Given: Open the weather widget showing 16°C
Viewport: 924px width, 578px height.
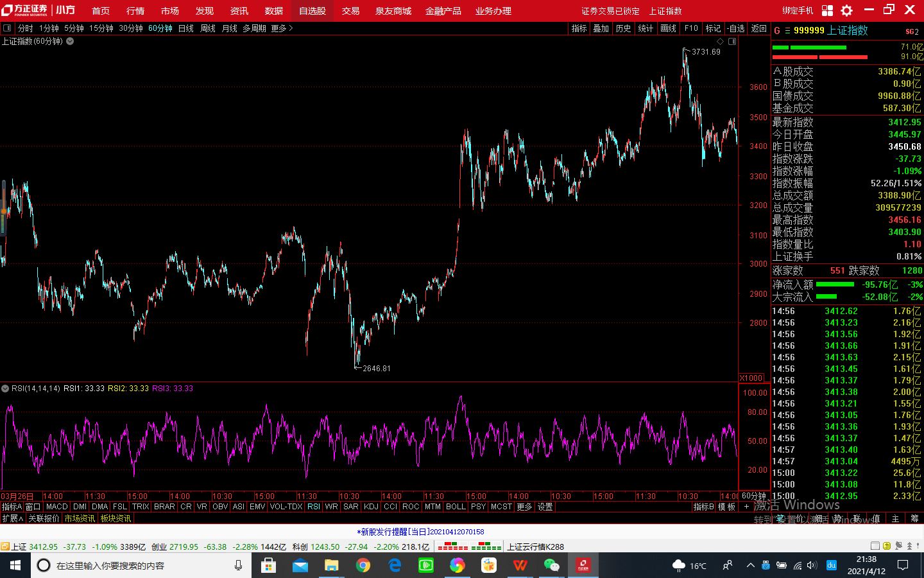Looking at the screenshot, I should pyautogui.click(x=689, y=565).
